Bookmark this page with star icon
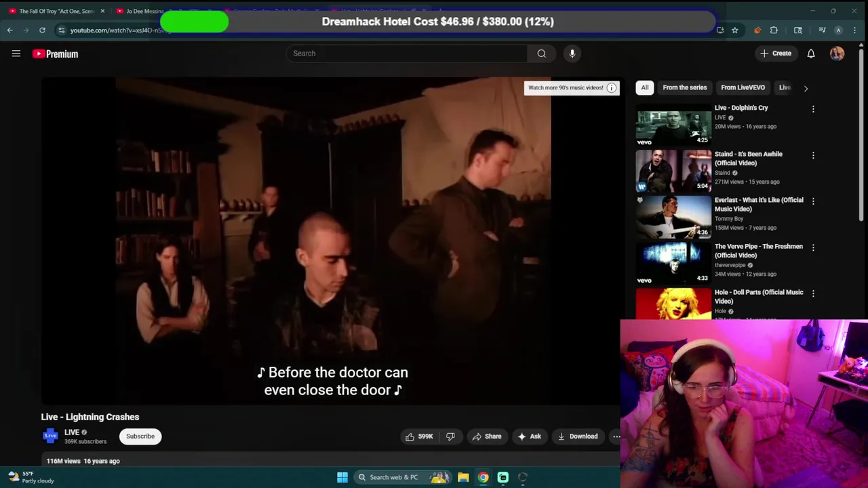This screenshot has height=488, width=868. pyautogui.click(x=734, y=30)
